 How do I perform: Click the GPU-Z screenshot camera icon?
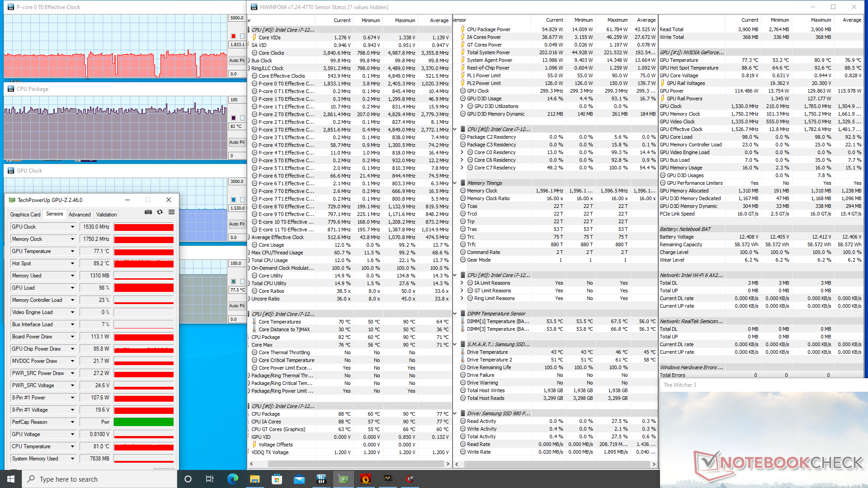click(148, 212)
